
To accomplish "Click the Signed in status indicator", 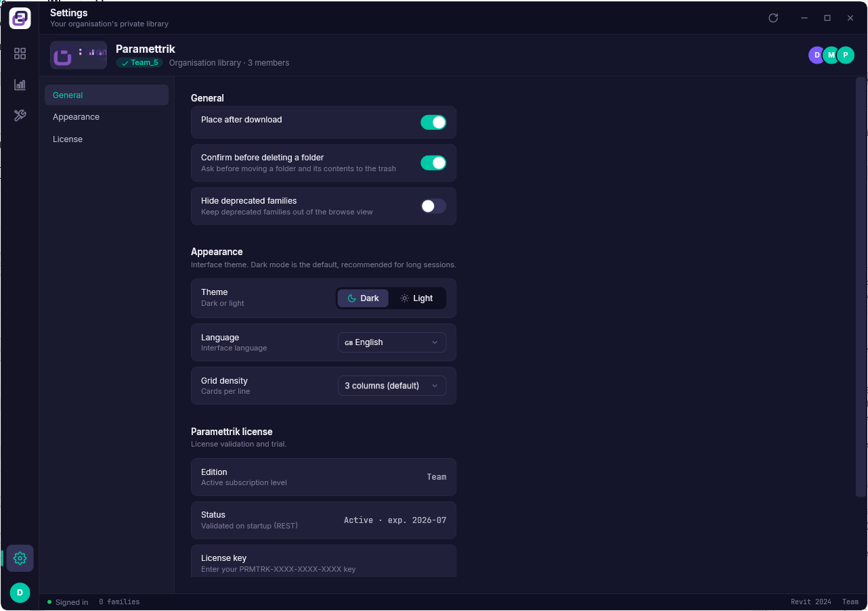I will point(68,602).
